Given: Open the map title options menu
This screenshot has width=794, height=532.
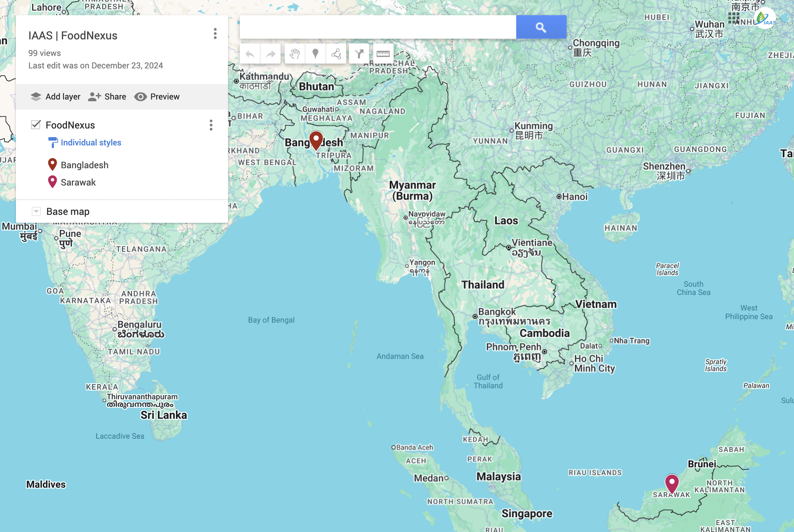Looking at the screenshot, I should (x=215, y=34).
